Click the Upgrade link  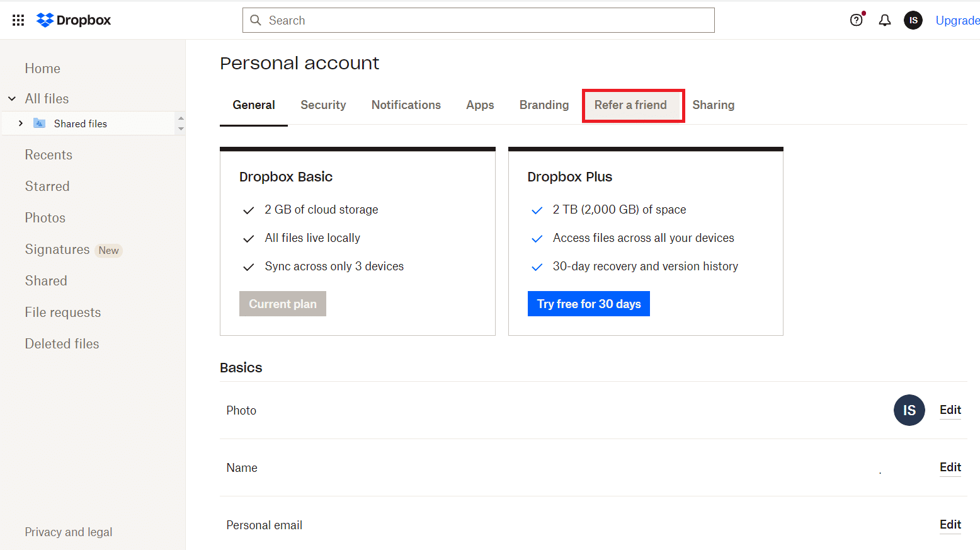[957, 20]
